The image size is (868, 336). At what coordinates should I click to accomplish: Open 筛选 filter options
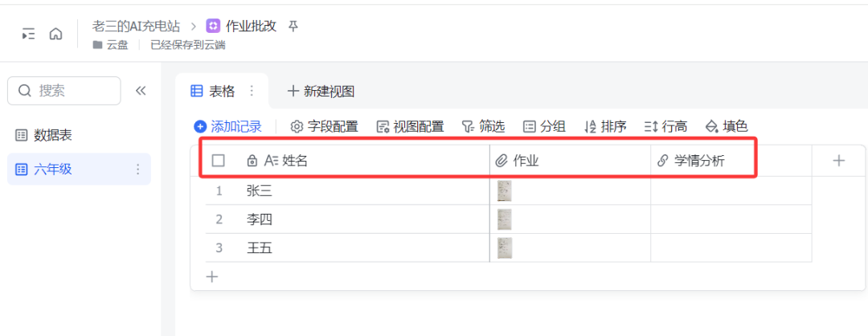point(483,126)
